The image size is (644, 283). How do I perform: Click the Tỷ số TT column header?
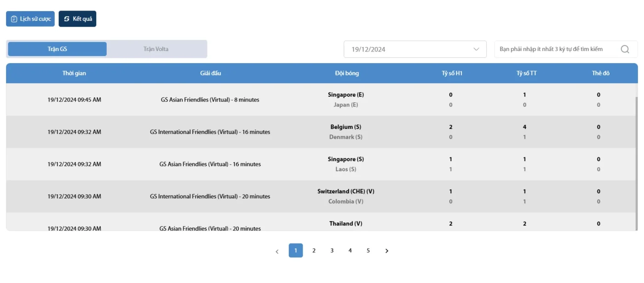click(526, 73)
